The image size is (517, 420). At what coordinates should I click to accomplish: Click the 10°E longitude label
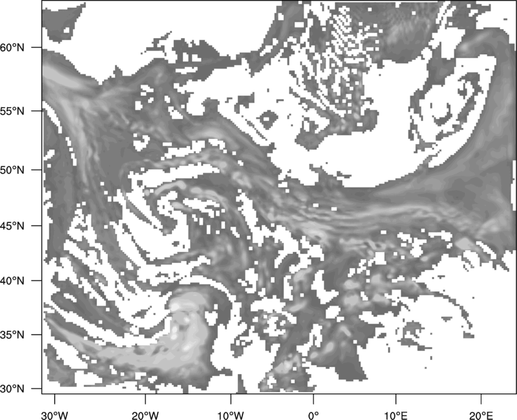[x=396, y=415]
